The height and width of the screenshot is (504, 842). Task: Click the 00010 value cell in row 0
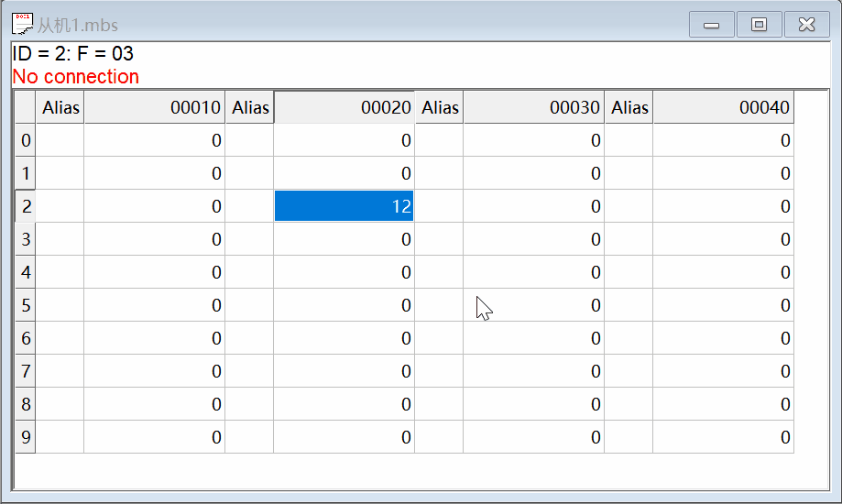point(155,140)
